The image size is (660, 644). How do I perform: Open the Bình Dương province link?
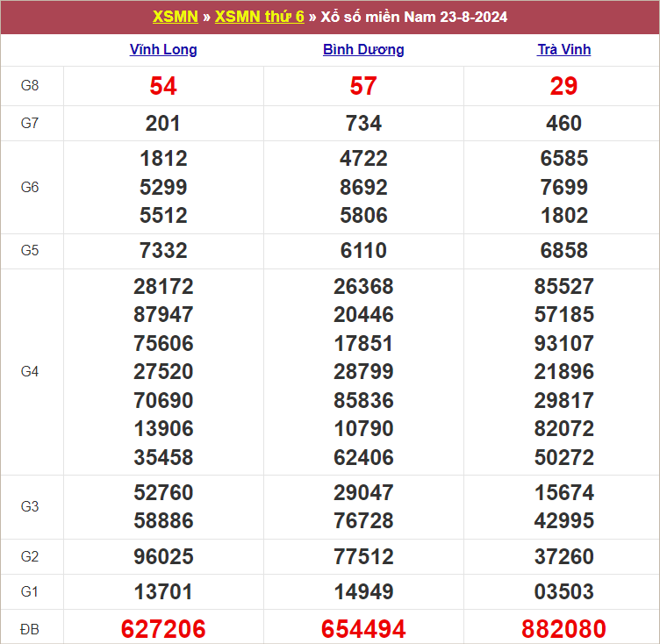[363, 50]
